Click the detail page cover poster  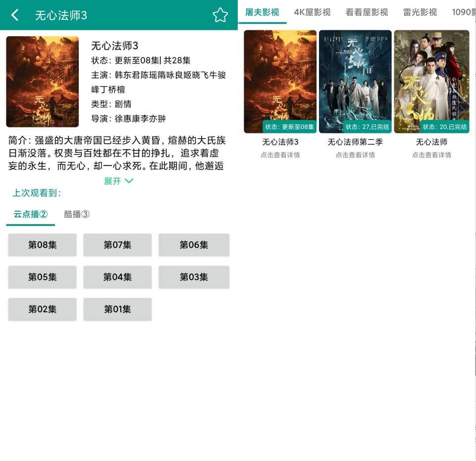(43, 81)
